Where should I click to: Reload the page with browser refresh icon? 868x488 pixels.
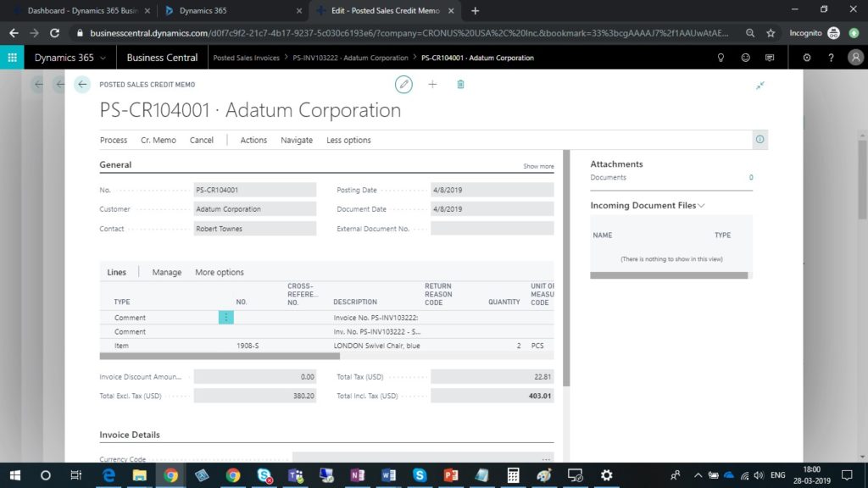[54, 33]
